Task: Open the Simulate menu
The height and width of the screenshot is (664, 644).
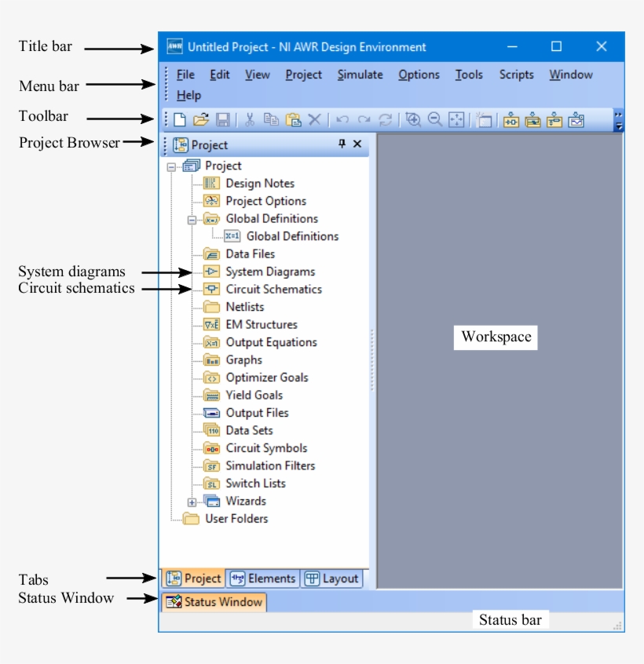Action: [x=360, y=75]
